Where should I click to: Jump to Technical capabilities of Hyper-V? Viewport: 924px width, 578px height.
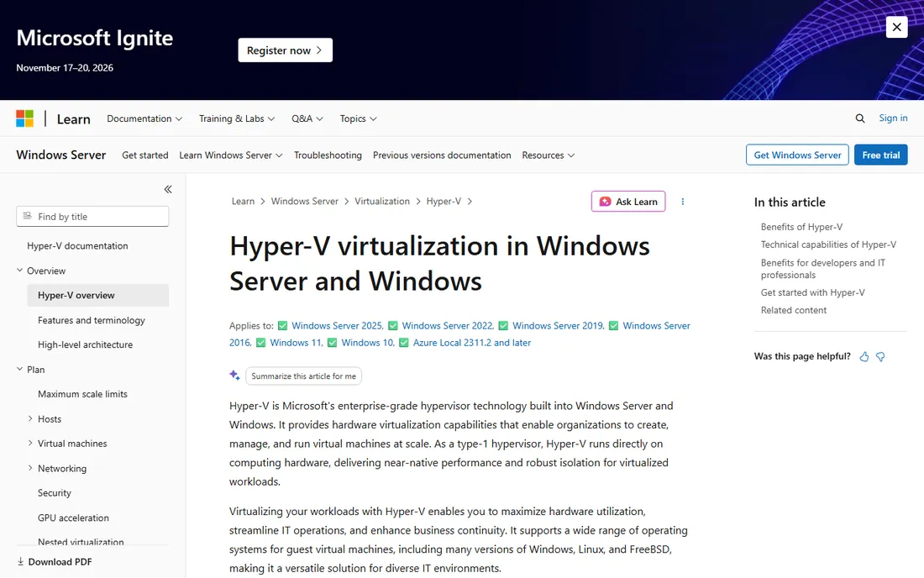point(828,244)
